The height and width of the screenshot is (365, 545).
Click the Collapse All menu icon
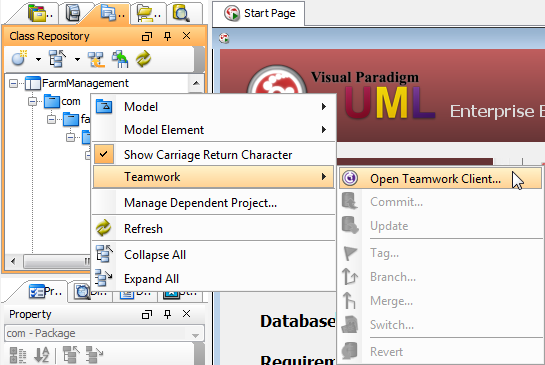coord(104,253)
